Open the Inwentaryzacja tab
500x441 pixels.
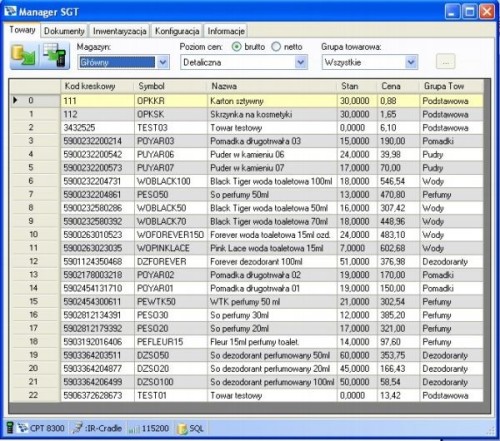(119, 31)
